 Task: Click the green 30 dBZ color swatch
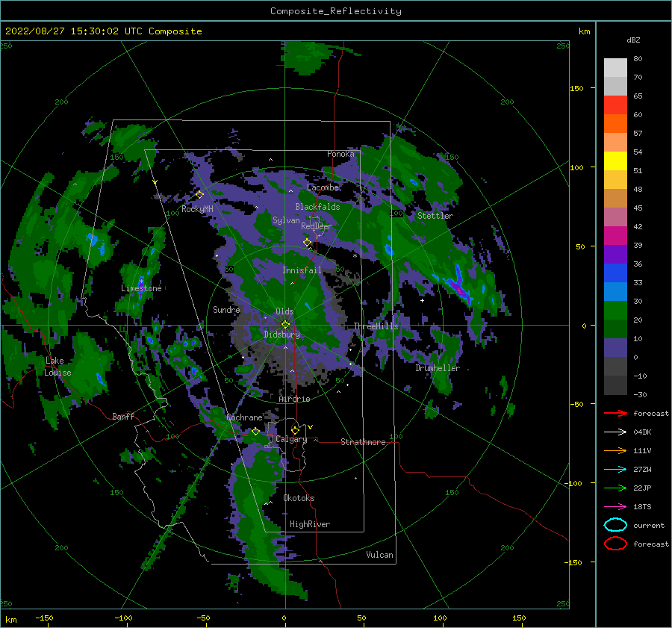(x=615, y=311)
